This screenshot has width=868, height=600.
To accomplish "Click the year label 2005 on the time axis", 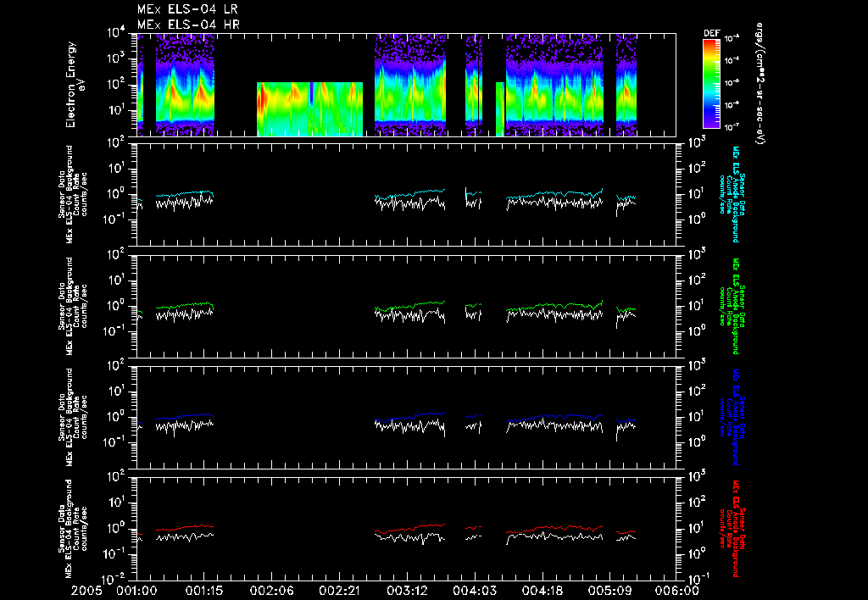I will tap(86, 591).
